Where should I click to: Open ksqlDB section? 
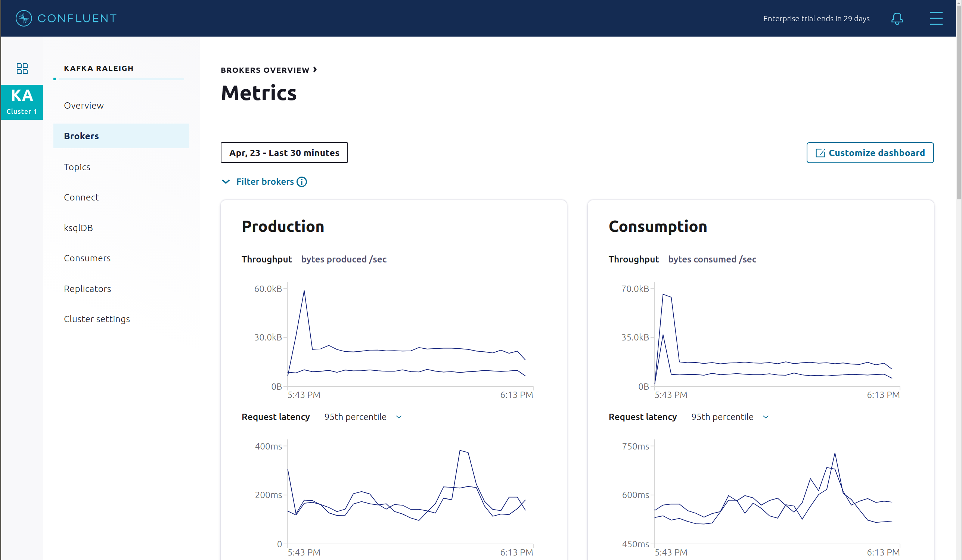click(78, 228)
